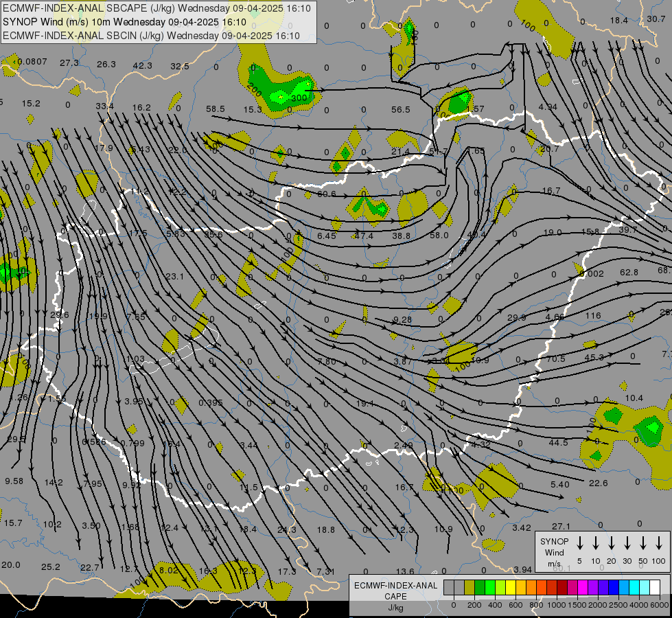This screenshot has width=672, height=618.
Task: Click the 58.5 value on the map
Action: coord(216,109)
